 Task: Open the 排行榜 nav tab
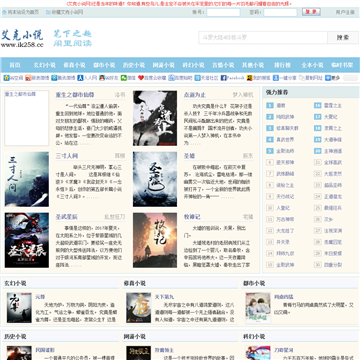click(x=282, y=65)
